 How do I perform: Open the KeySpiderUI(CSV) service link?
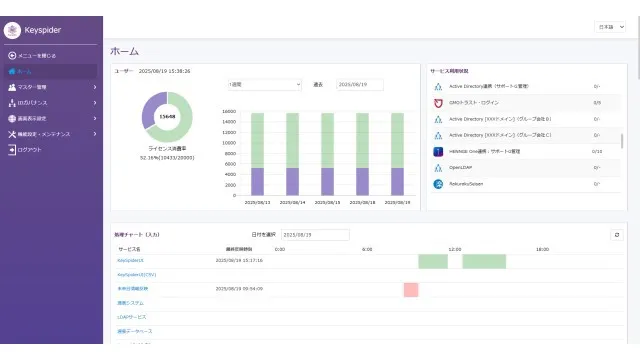coord(137,275)
